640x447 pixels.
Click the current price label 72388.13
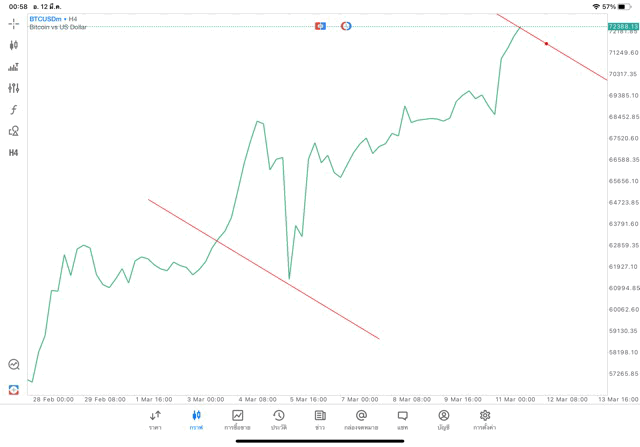(622, 26)
